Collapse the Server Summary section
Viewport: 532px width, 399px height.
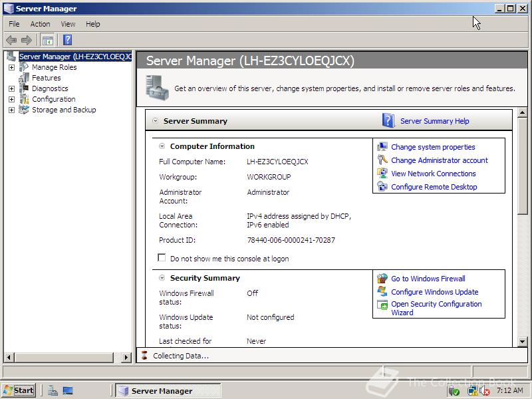pyautogui.click(x=155, y=120)
